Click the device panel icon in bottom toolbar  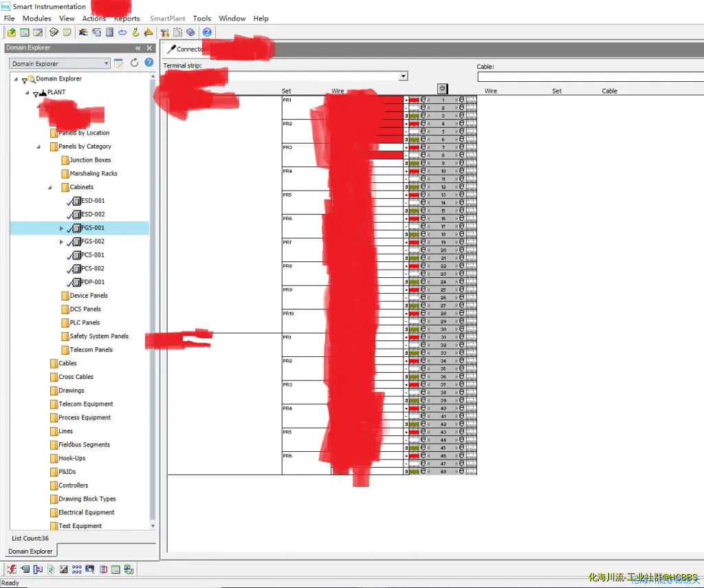pyautogui.click(x=25, y=569)
